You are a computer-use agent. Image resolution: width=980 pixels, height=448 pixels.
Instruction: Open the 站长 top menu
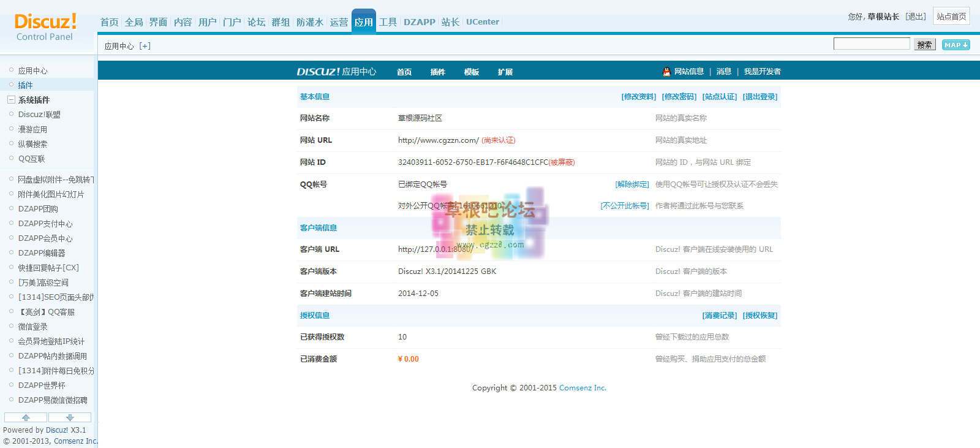[x=450, y=22]
